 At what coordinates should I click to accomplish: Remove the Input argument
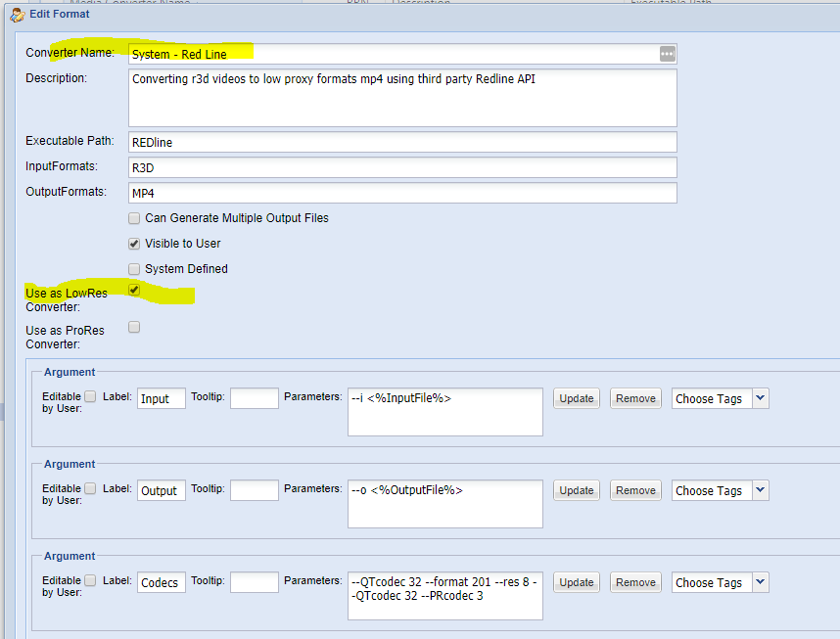tap(636, 398)
